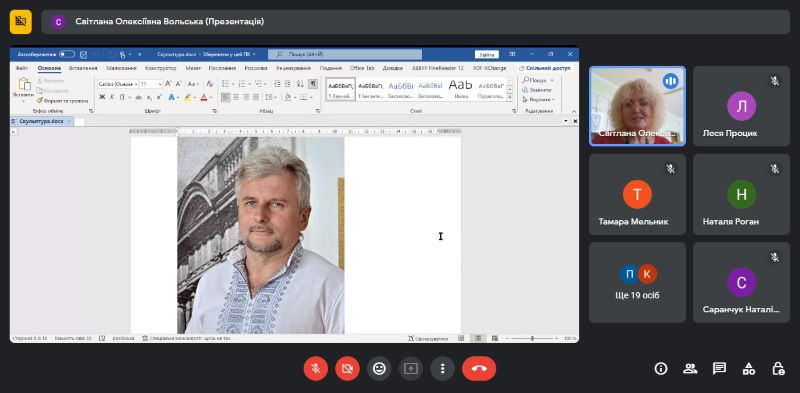The height and width of the screenshot is (393, 800).
Task: Turn on microphone in Meet controls
Action: (315, 369)
